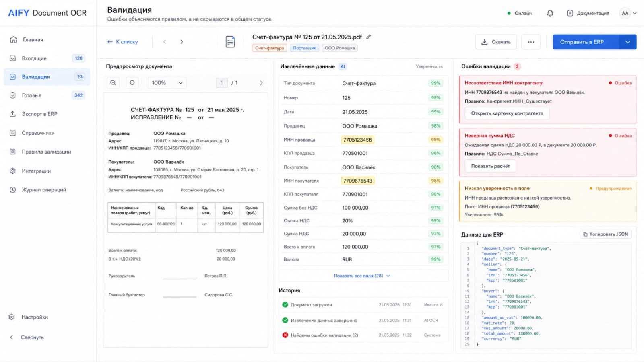
Task: Click the zoom magnifier icon in preview toolbar
Action: point(113,83)
